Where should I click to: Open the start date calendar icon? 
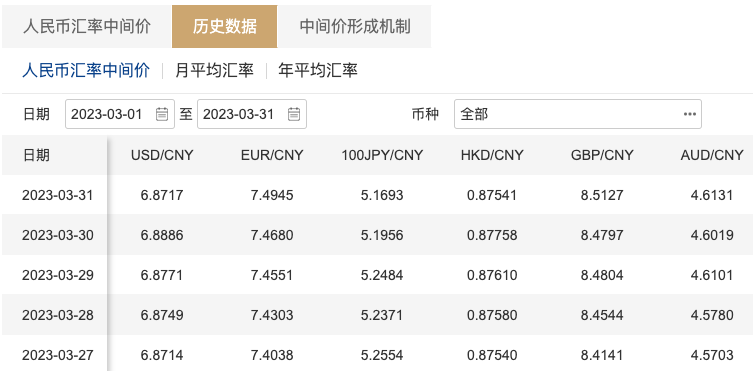(x=162, y=114)
